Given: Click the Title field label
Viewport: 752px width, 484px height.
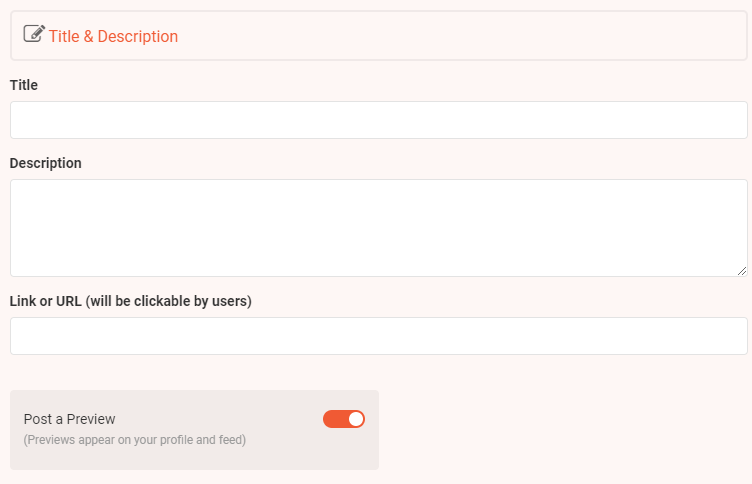Looking at the screenshot, I should [24, 85].
